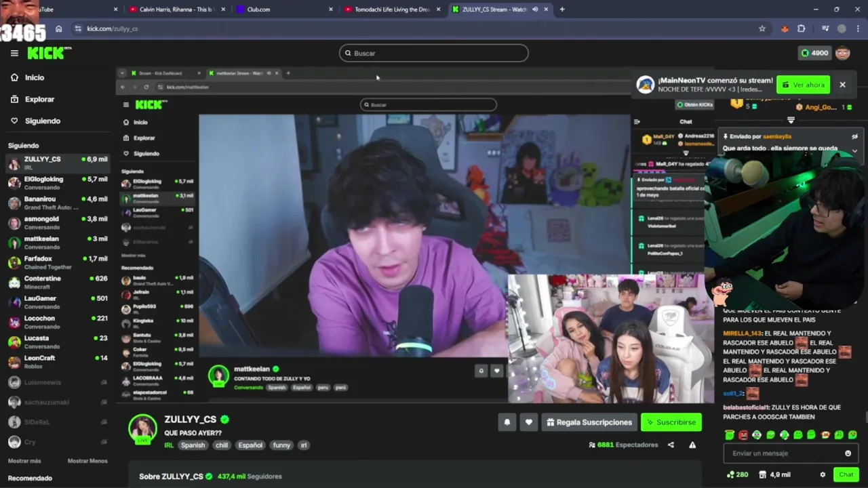Select the Español tag
The width and height of the screenshot is (868, 488).
tap(250, 445)
